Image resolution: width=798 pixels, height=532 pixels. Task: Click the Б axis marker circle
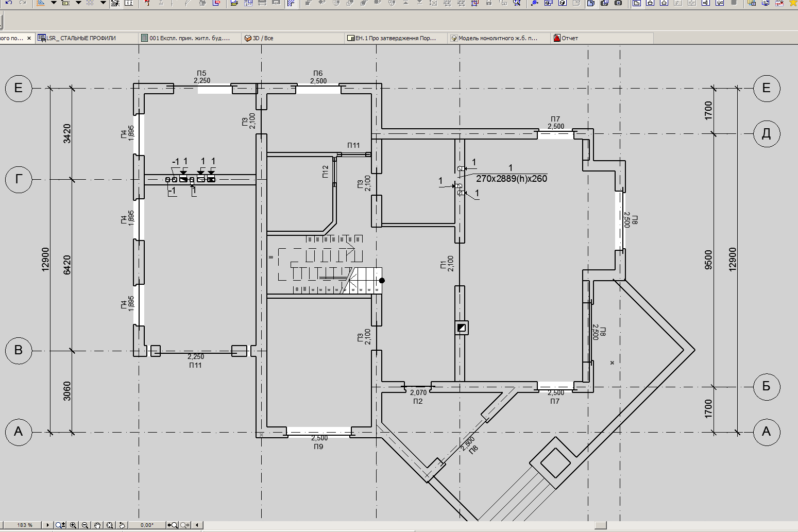[767, 386]
